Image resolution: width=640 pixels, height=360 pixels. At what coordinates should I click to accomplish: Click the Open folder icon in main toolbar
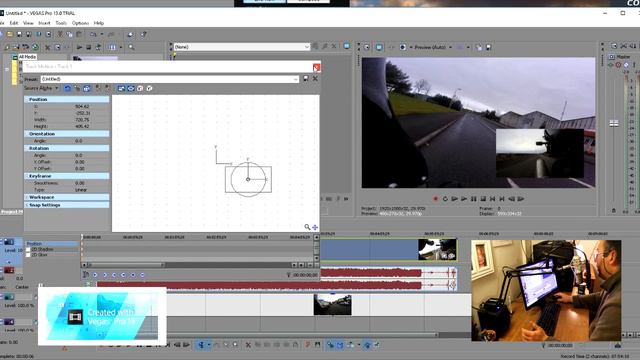[x=10, y=35]
